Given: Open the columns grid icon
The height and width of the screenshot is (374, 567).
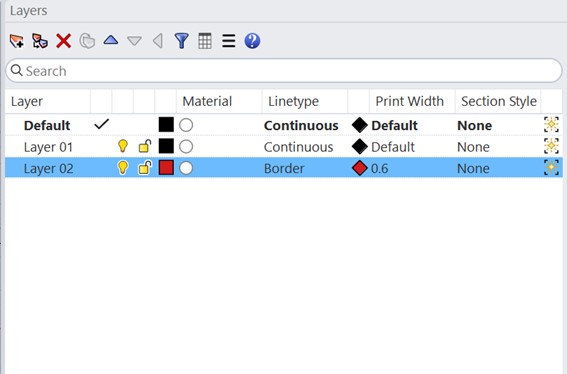Looking at the screenshot, I should coord(205,41).
